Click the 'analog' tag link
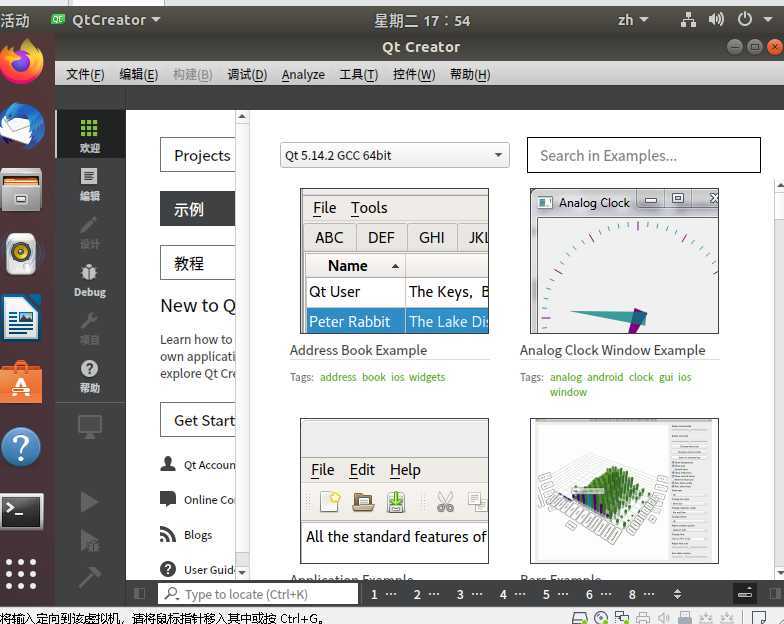The width and height of the screenshot is (784, 624). point(566,377)
